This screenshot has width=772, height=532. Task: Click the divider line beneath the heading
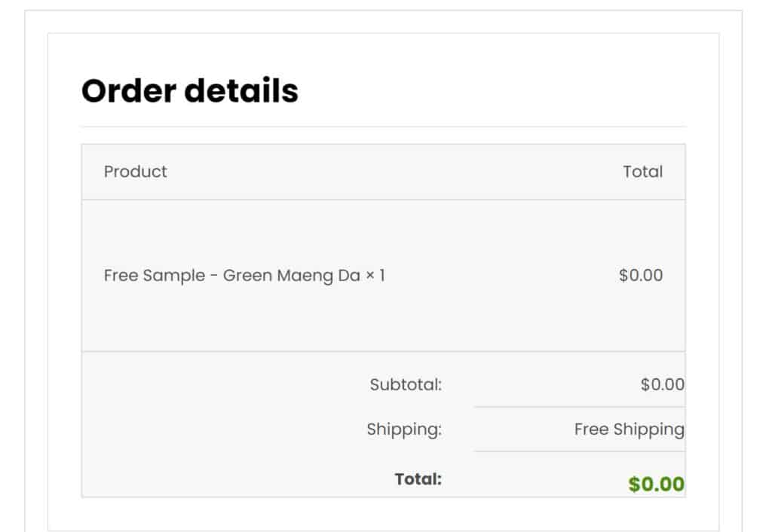tap(383, 127)
